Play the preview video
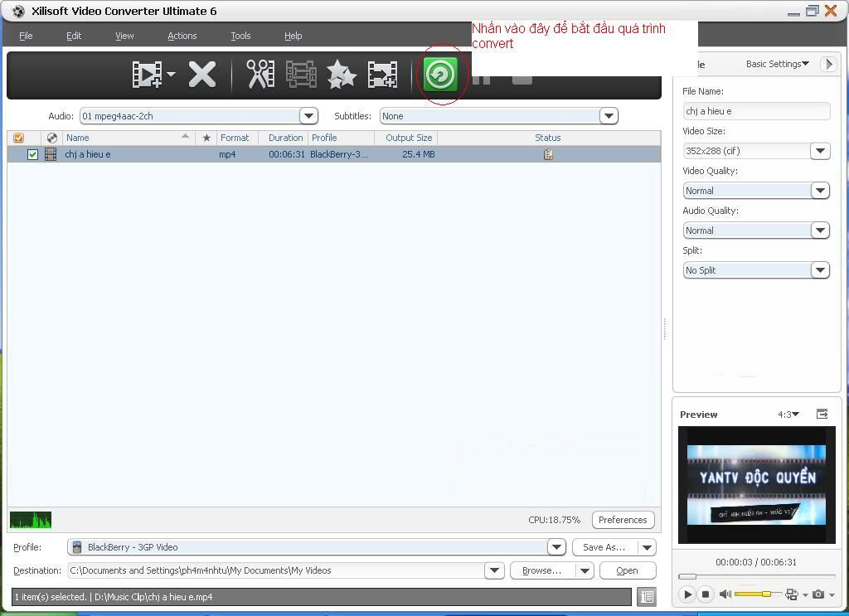 [x=687, y=594]
